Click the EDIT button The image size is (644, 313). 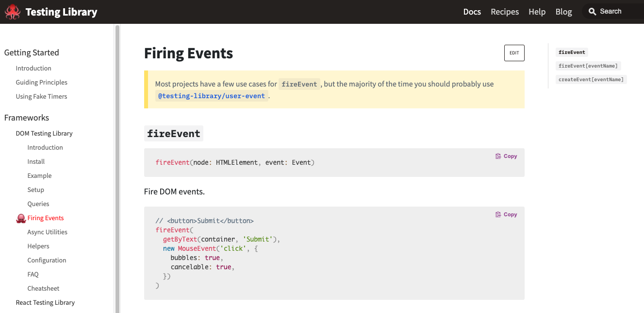point(514,53)
